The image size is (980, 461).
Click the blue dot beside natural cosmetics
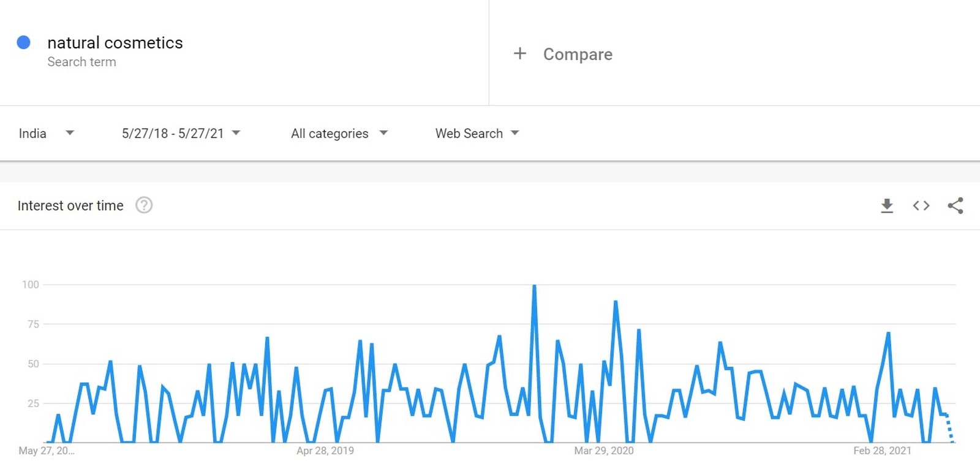[24, 42]
